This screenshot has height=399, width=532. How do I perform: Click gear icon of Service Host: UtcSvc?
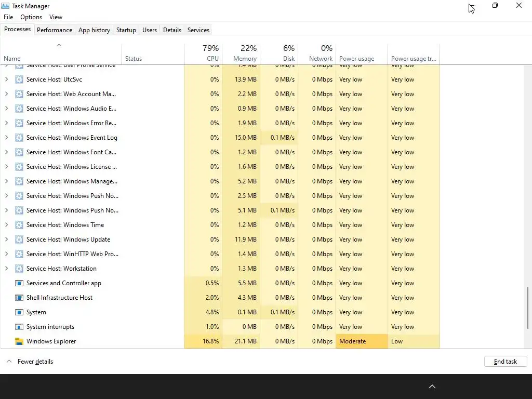19,79
